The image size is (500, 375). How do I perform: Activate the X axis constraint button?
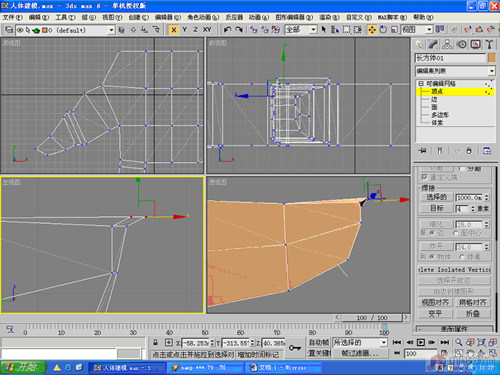(174, 30)
